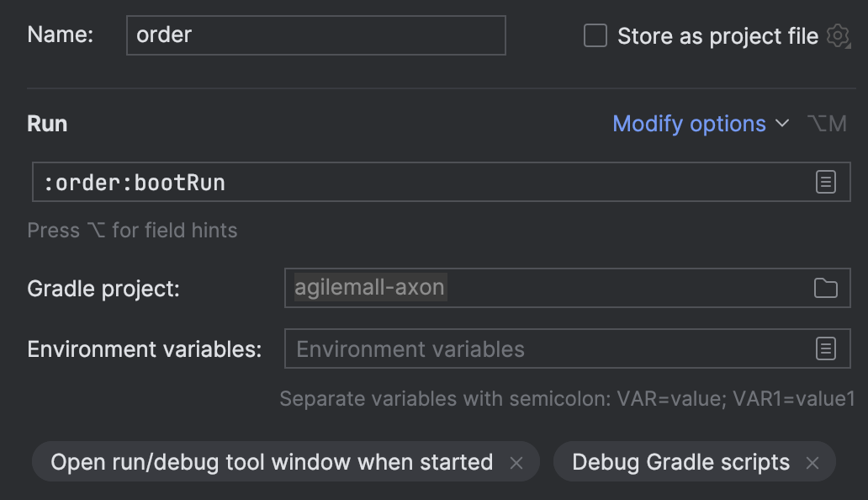Select the 'Open run/debug tool window when started' chip
868x500 pixels.
[272, 462]
